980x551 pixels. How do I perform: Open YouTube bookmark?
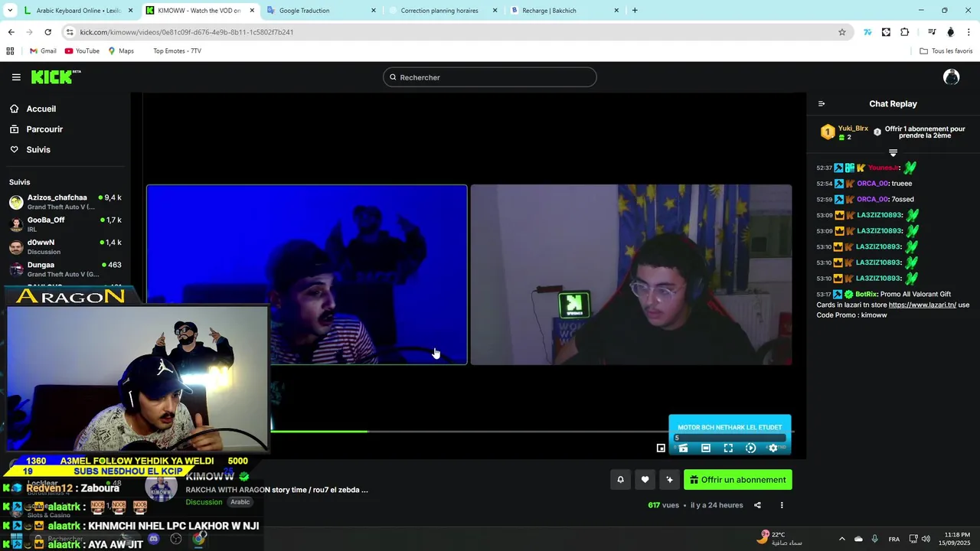click(x=82, y=51)
